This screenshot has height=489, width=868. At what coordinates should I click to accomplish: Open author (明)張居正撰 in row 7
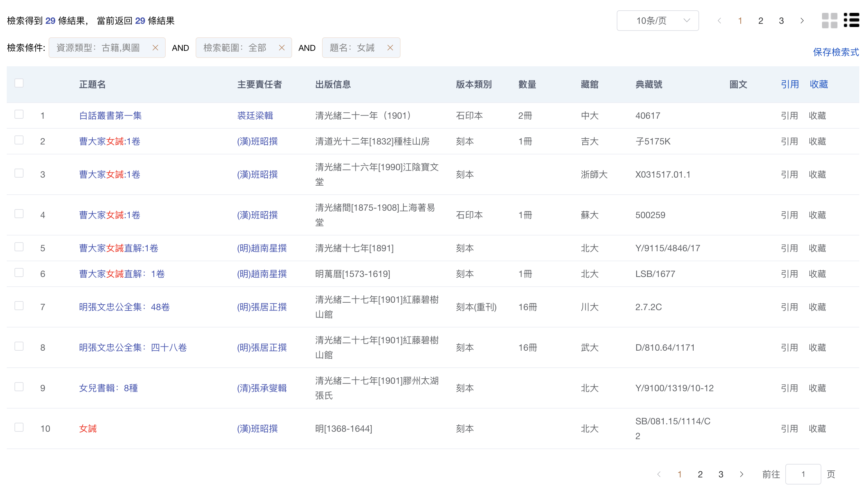pos(262,307)
